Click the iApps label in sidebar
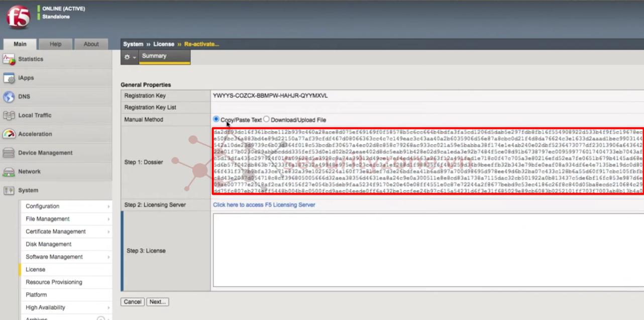This screenshot has height=320, width=644. pos(26,78)
